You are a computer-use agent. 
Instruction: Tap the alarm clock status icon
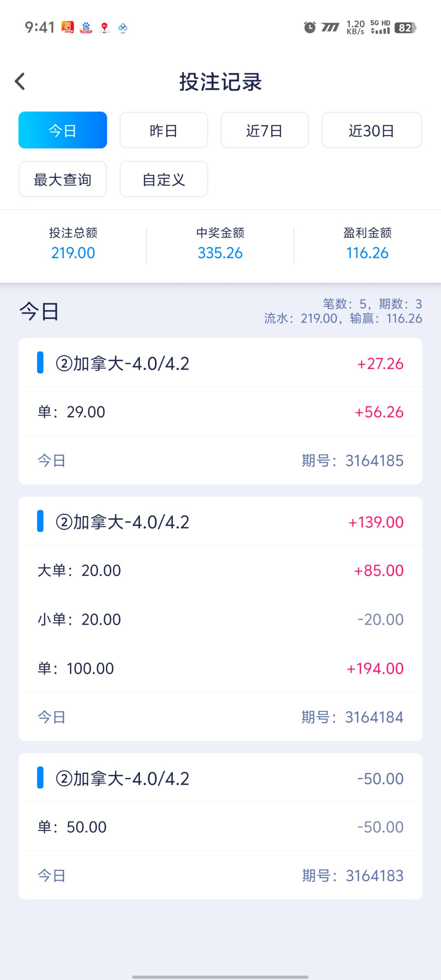(x=310, y=28)
